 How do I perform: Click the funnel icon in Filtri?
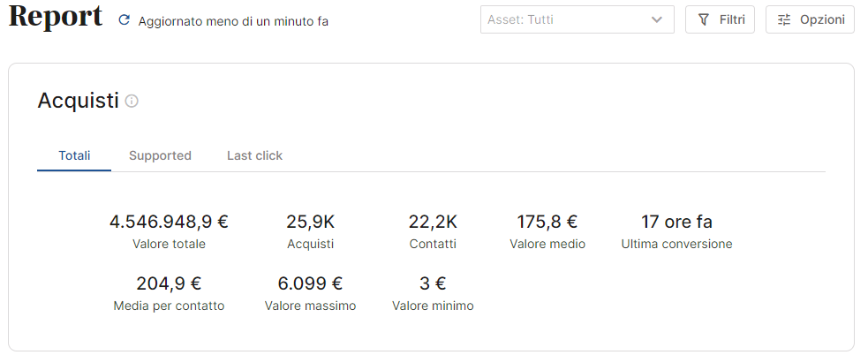704,20
